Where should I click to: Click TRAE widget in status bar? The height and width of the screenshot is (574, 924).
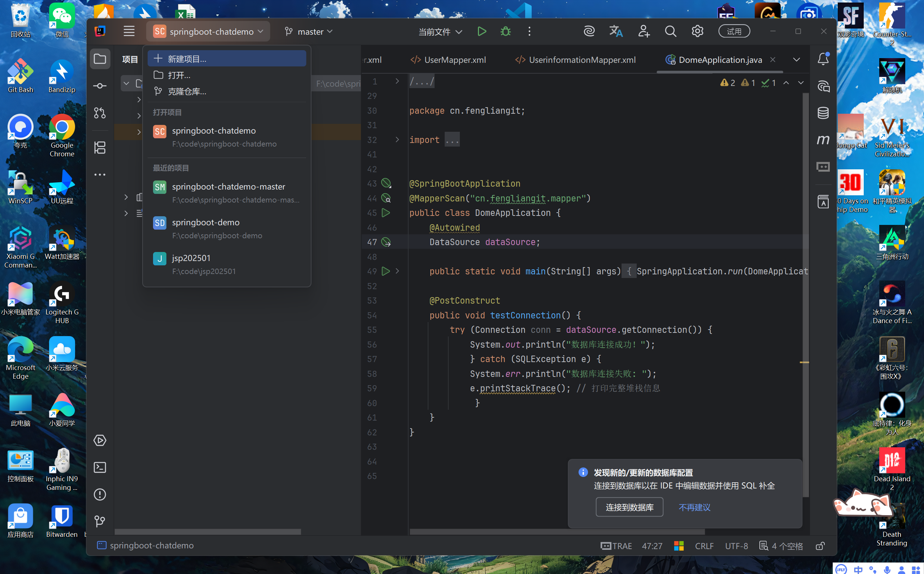pos(616,546)
